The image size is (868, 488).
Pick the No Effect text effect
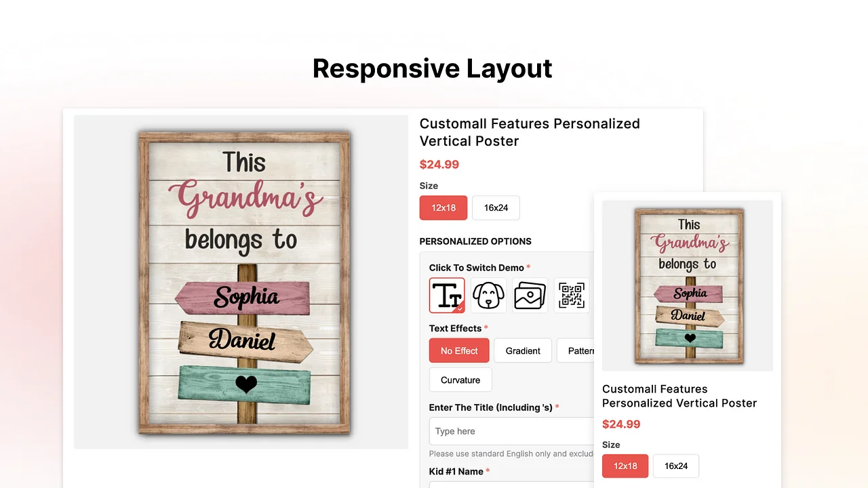tap(459, 351)
